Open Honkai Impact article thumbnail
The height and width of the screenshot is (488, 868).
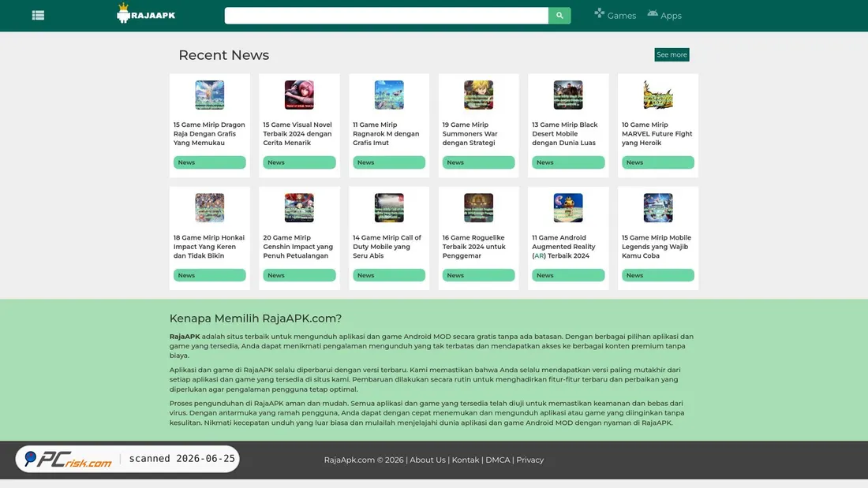(x=209, y=207)
